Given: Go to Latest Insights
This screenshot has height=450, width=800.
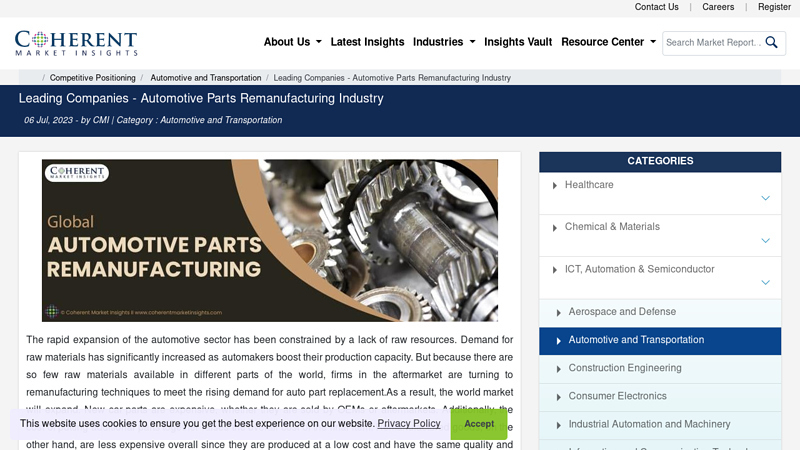Looking at the screenshot, I should click(x=367, y=42).
